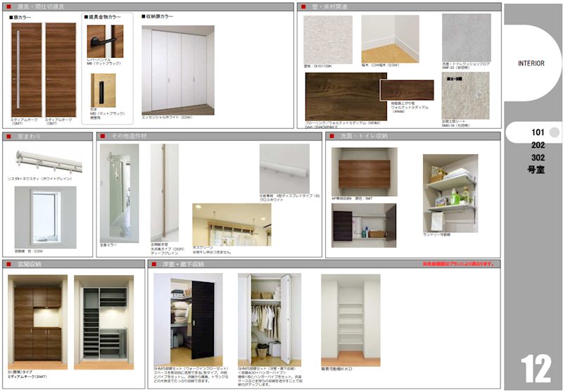
Task: Click the baseboard corner photo
Action: tap(390, 39)
